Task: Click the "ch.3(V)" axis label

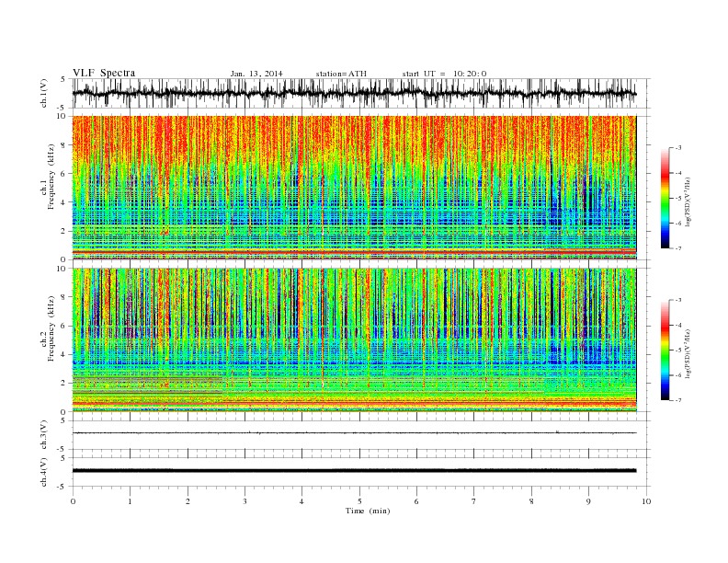Action: [x=44, y=435]
